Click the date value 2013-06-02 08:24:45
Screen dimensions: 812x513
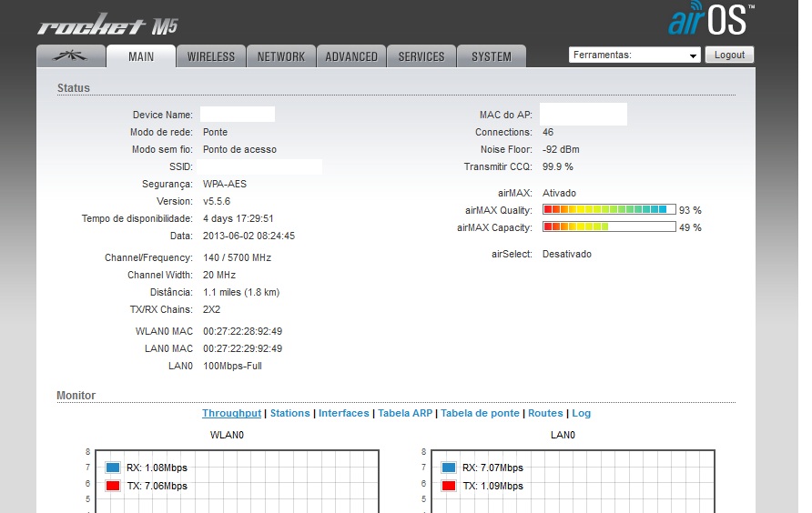[x=249, y=236]
